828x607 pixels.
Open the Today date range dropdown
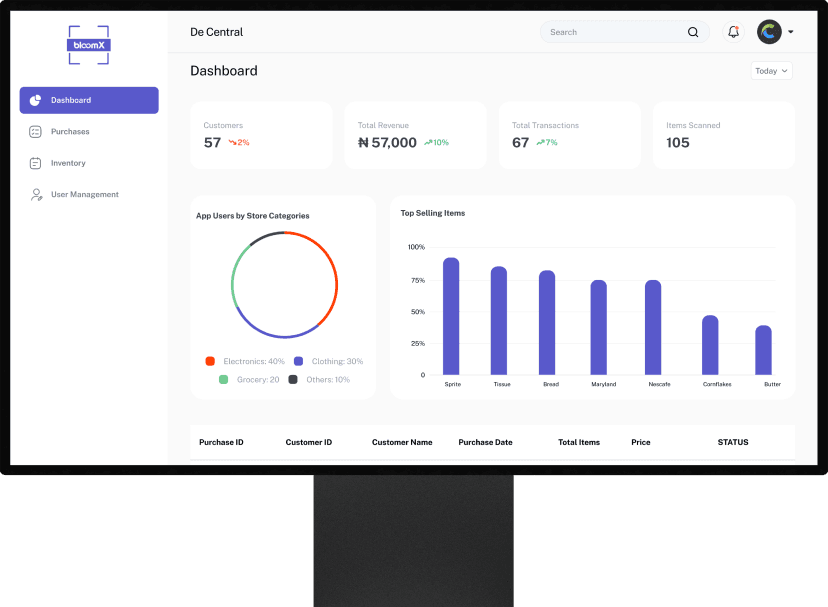coord(771,71)
